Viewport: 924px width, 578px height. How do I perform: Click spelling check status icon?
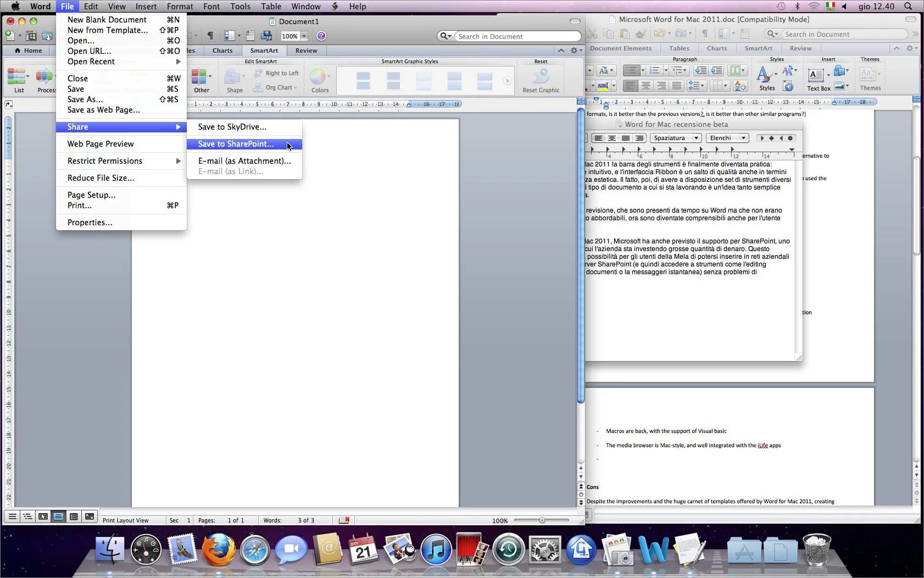tap(344, 520)
